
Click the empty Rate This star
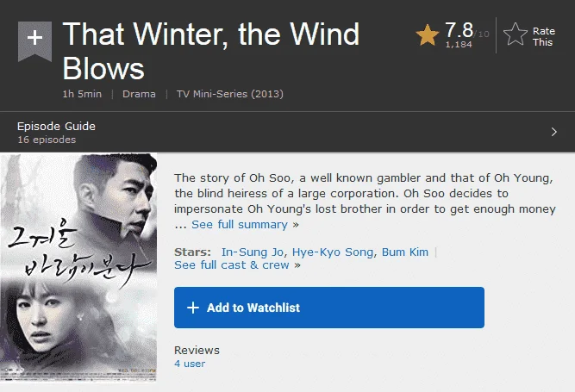pyautogui.click(x=516, y=34)
